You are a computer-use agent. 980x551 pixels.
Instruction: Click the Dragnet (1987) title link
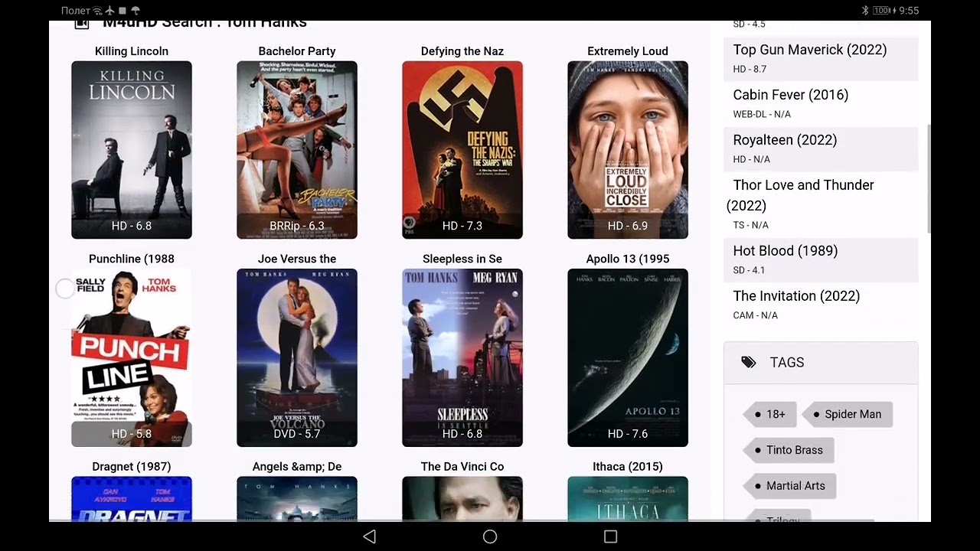[132, 466]
